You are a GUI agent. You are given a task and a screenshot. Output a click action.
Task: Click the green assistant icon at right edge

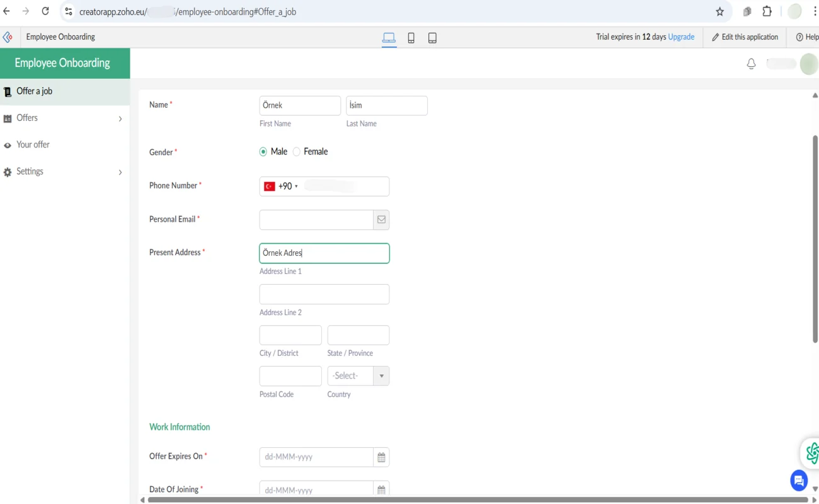[811, 453]
